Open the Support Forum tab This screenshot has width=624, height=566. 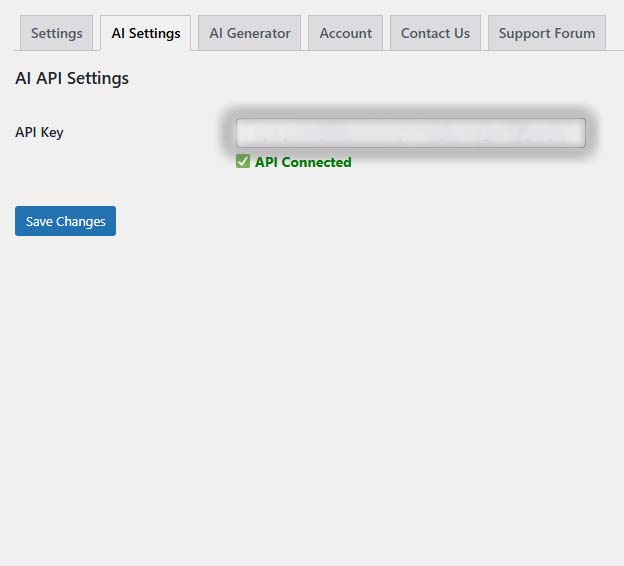(547, 33)
